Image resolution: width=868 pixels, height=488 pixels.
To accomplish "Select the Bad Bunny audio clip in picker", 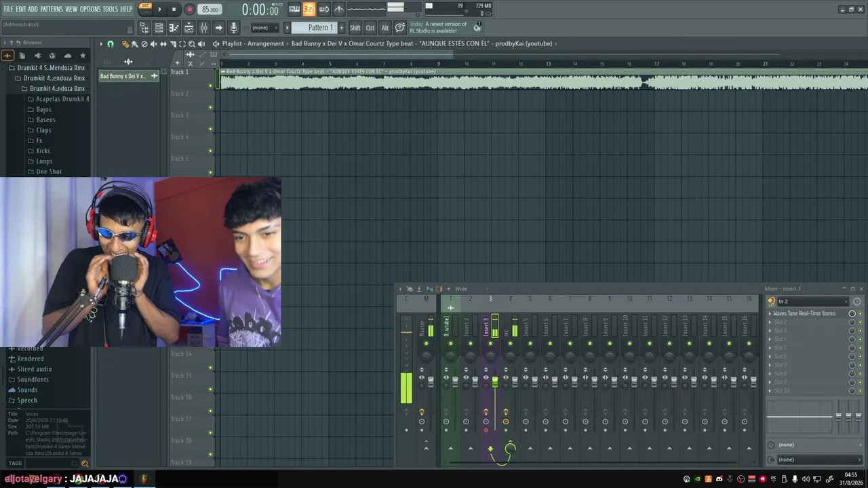I will click(129, 76).
